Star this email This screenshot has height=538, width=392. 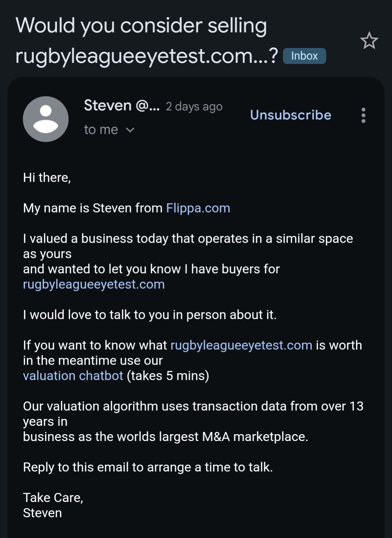click(369, 40)
